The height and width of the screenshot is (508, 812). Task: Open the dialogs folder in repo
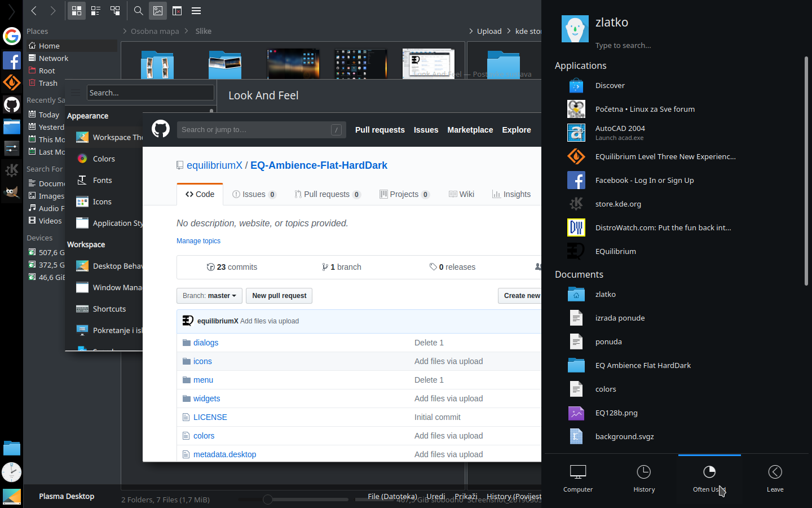point(206,343)
